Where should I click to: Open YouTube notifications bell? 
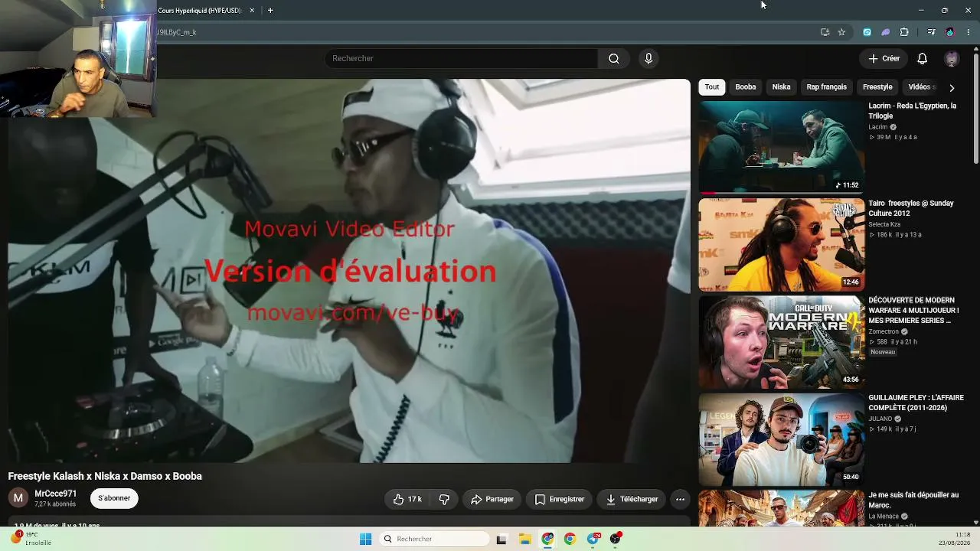click(922, 59)
